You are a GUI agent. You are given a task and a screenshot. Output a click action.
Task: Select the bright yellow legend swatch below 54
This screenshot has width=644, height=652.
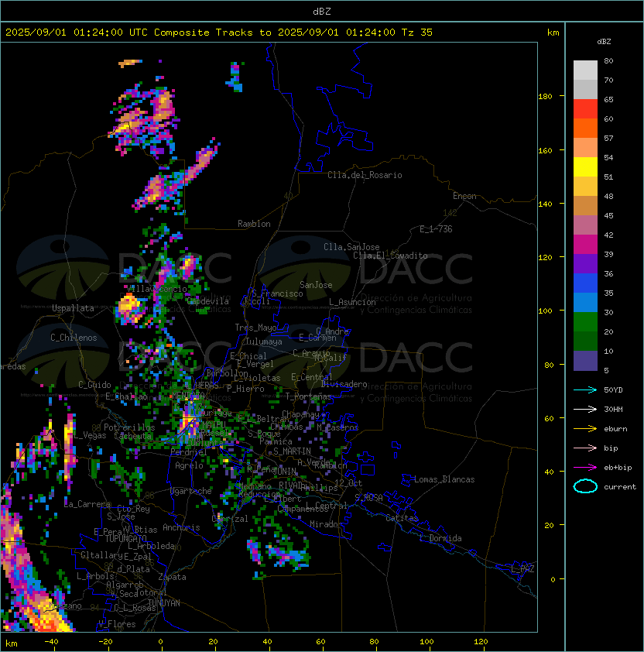click(585, 167)
